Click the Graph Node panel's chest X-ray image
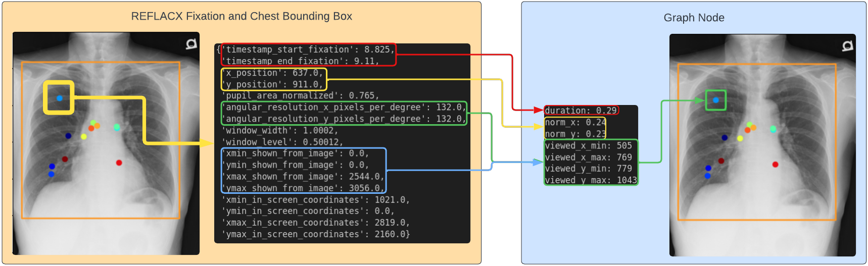868x266 pixels. pyautogui.click(x=762, y=145)
